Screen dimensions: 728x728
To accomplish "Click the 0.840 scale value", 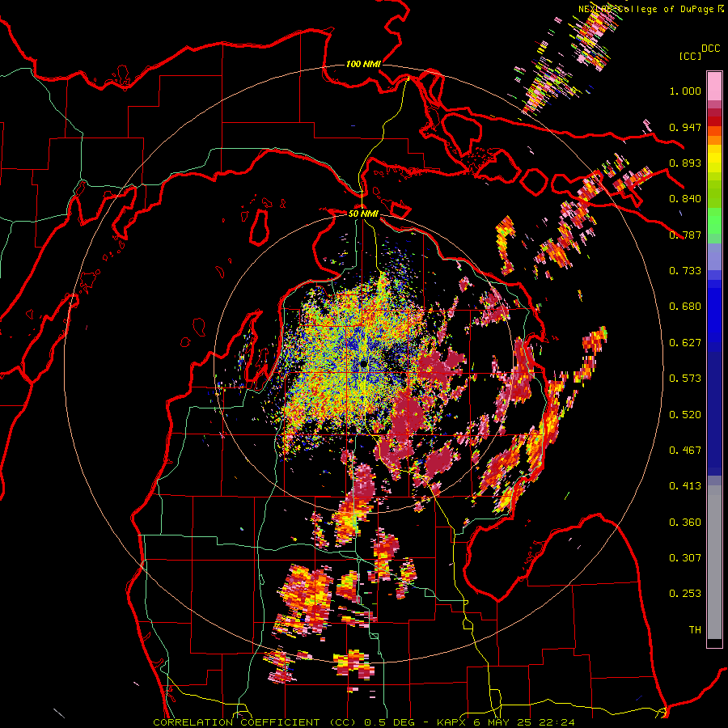I will (x=685, y=199).
